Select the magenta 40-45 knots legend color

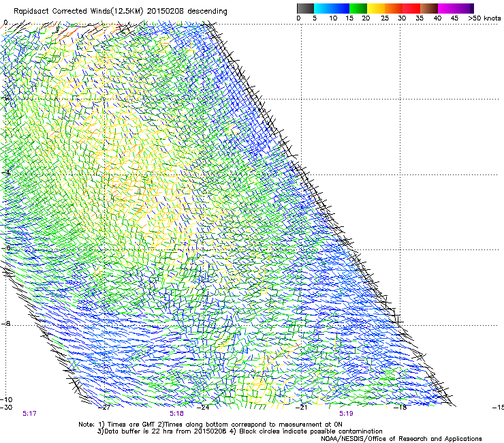(x=447, y=8)
